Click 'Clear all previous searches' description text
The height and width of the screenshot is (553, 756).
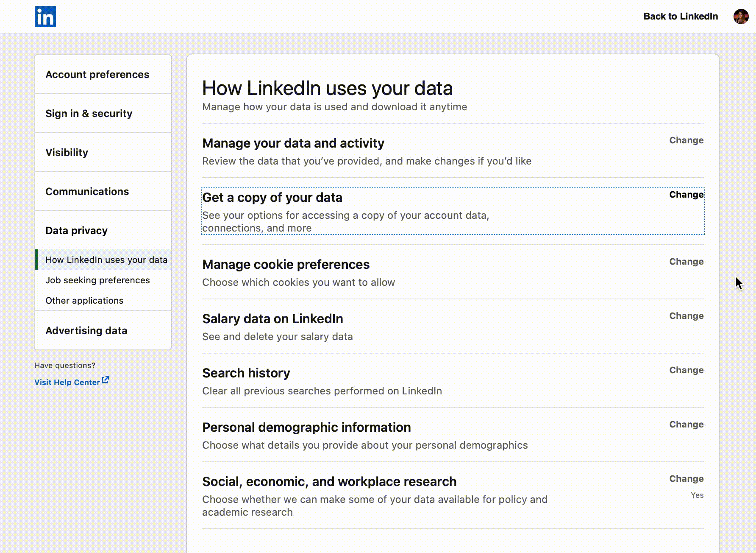[322, 391]
